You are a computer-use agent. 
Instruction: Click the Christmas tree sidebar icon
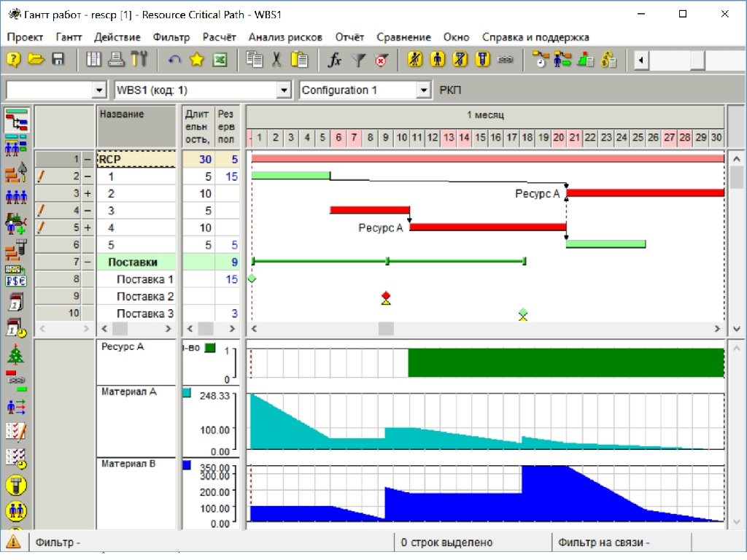click(x=16, y=355)
